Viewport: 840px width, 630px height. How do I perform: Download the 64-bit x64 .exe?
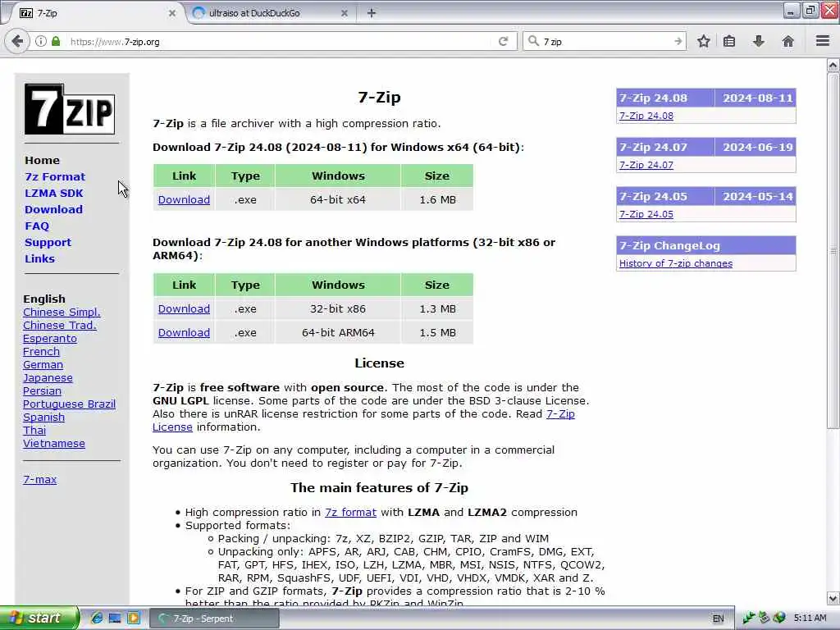pos(184,200)
